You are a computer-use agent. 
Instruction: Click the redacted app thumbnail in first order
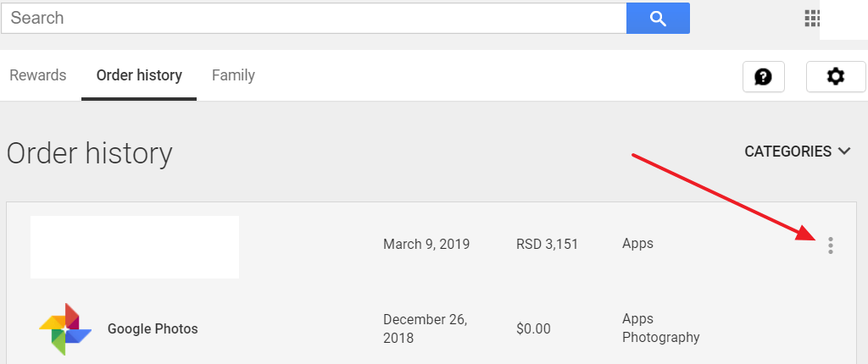[x=135, y=246]
